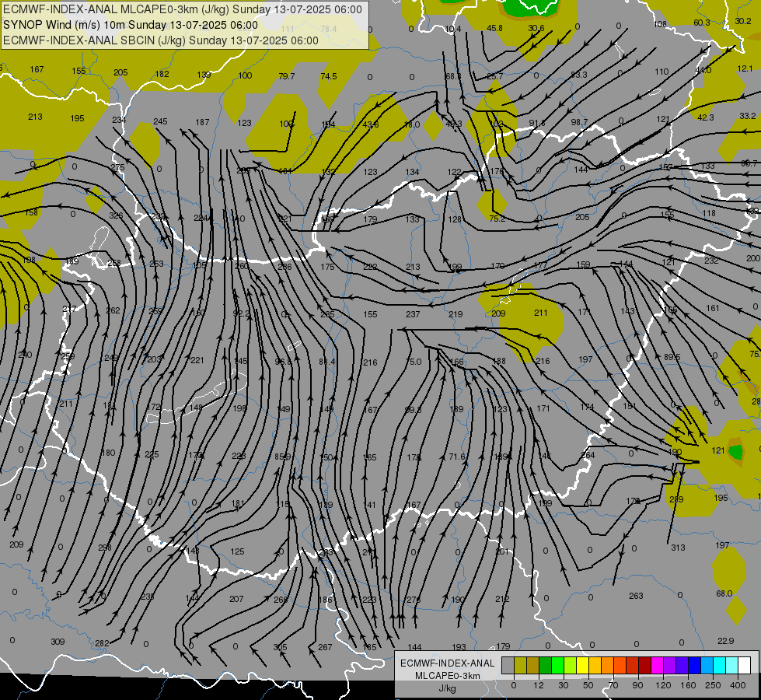Click the purple legend swatch after magenta
This screenshot has width=761, height=700.
pyautogui.click(x=670, y=665)
